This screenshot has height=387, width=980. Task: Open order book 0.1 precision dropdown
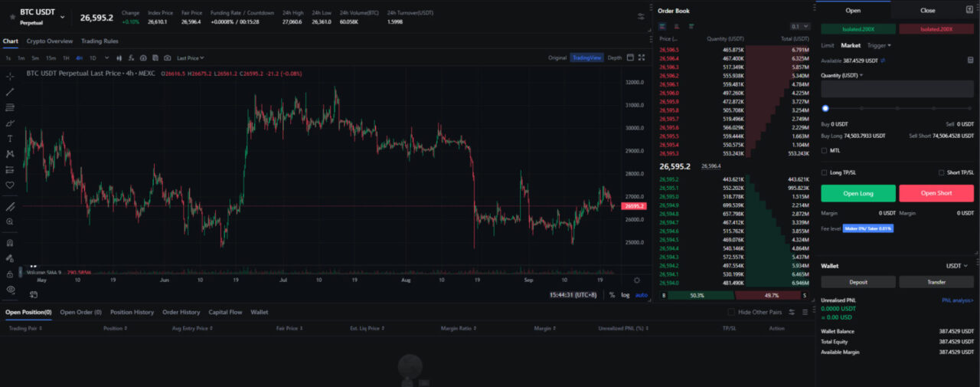[799, 26]
